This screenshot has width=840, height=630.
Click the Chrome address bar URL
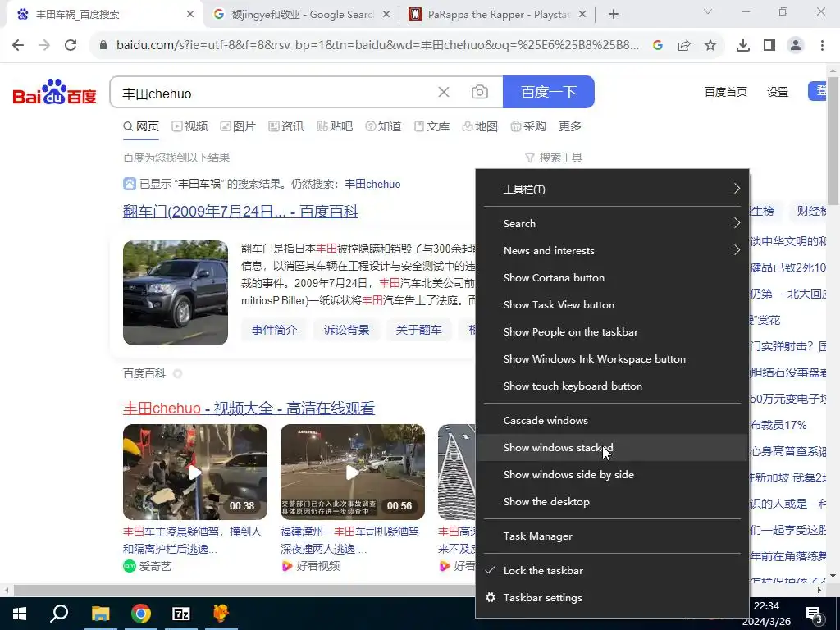(x=377, y=46)
